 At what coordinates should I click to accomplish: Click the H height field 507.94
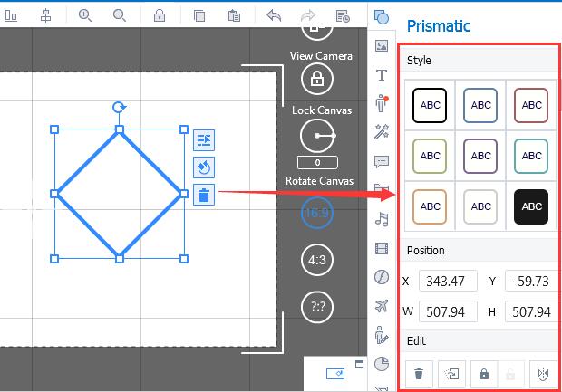532,311
